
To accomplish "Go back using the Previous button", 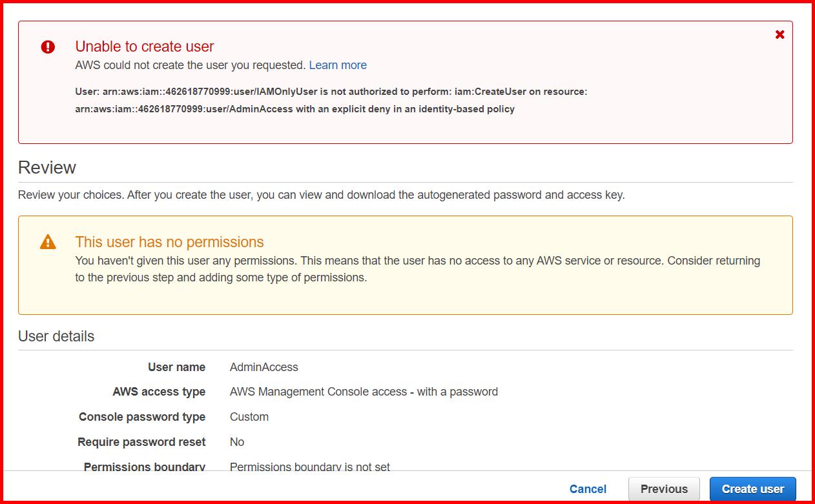I will (x=664, y=489).
